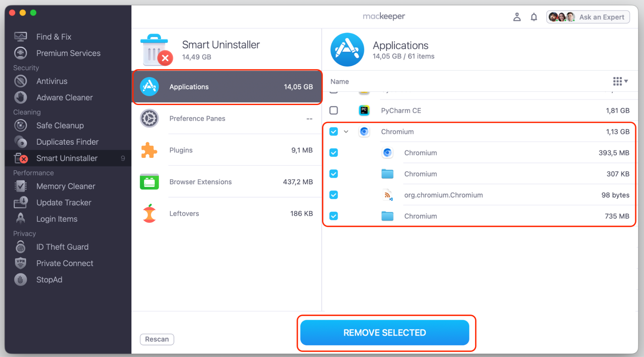Uncheck the Chromium 735 MB folder checkbox
Screen dimensions: 644x357
click(x=333, y=216)
